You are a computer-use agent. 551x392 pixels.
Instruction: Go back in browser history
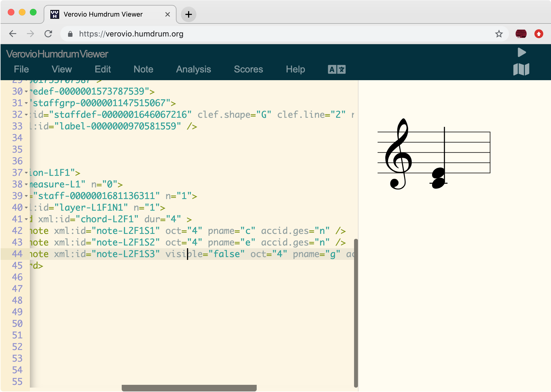coord(12,34)
